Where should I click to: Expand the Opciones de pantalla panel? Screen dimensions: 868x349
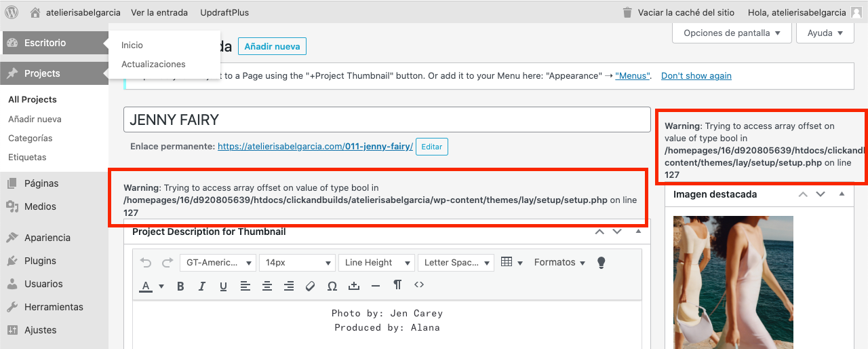click(732, 33)
